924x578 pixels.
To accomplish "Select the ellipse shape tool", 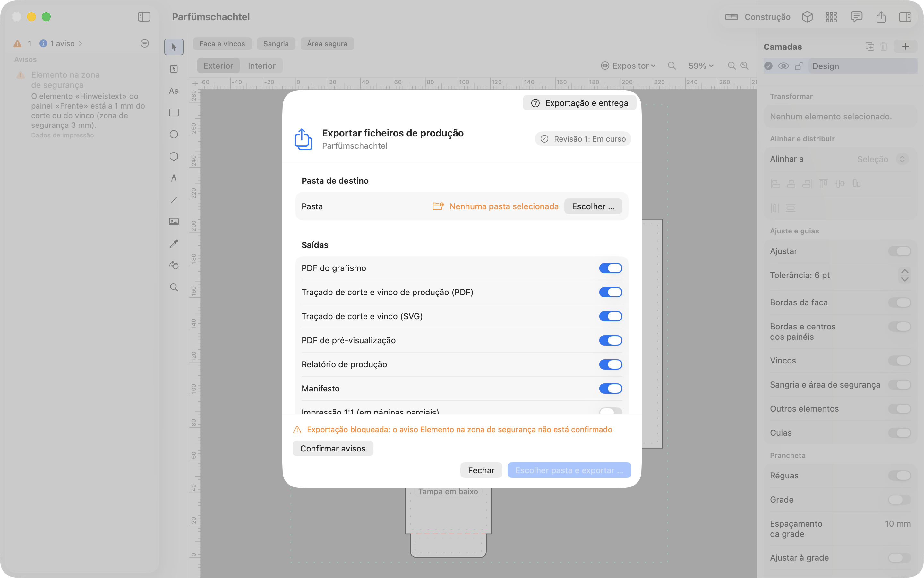I will (x=174, y=134).
